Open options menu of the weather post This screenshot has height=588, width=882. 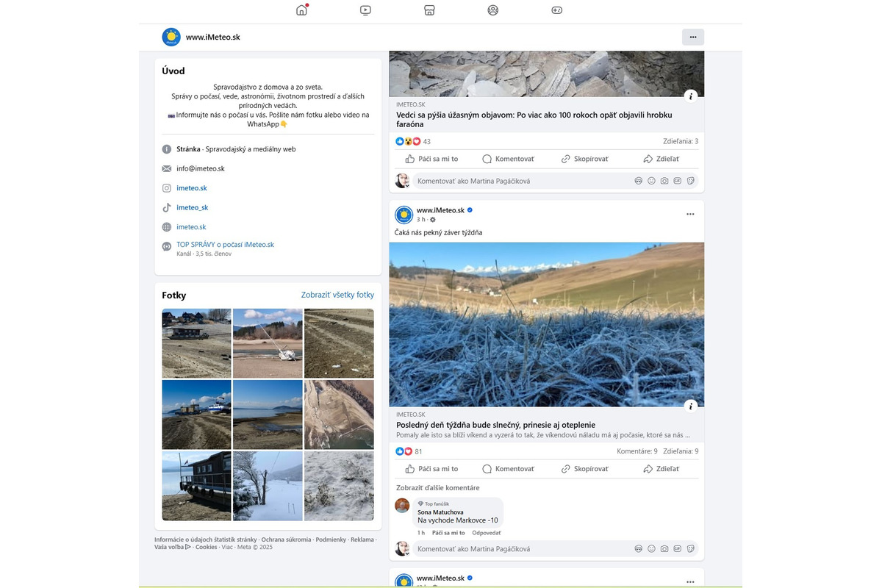click(x=690, y=214)
